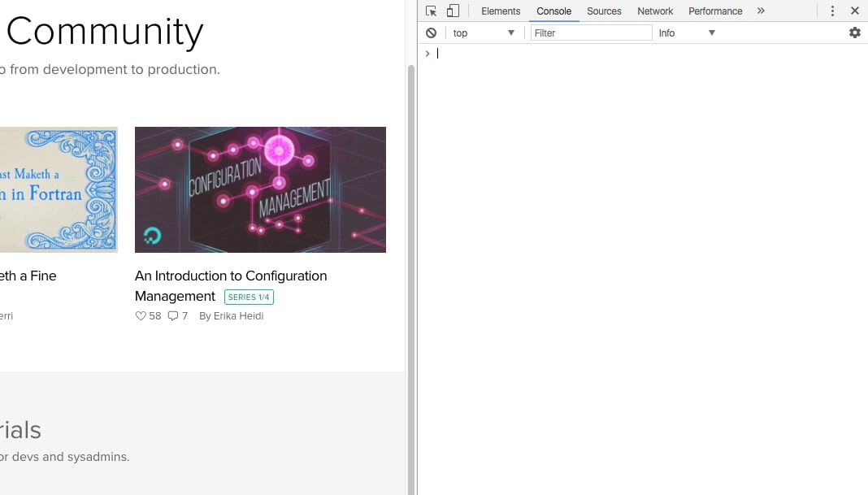
Task: Open the Info log level dropdown
Action: point(685,33)
